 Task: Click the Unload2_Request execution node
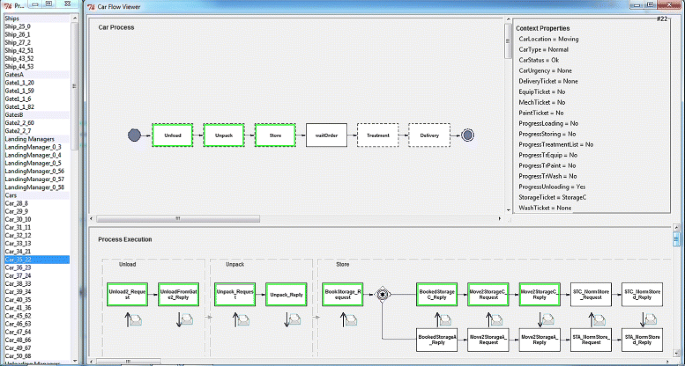128,294
